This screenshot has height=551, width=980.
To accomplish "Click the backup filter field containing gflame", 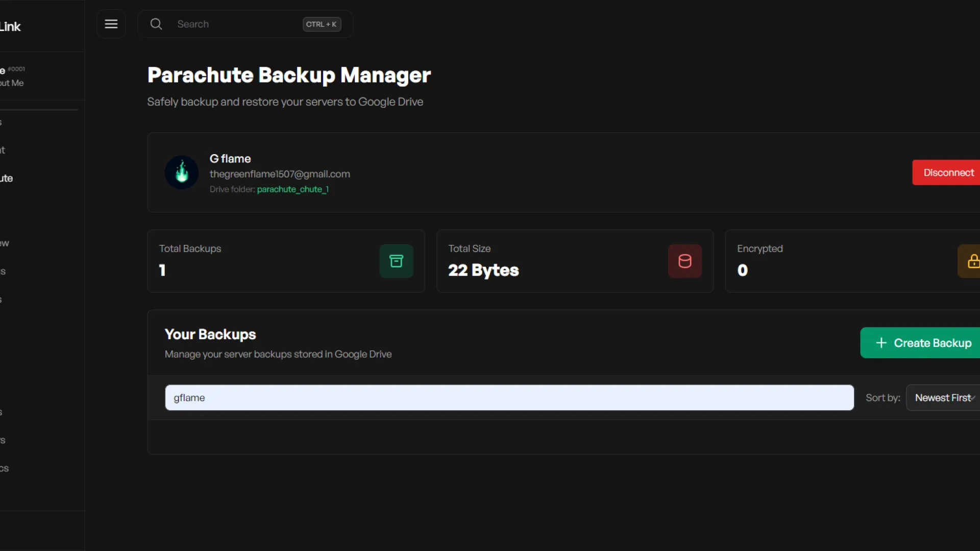I will (509, 397).
